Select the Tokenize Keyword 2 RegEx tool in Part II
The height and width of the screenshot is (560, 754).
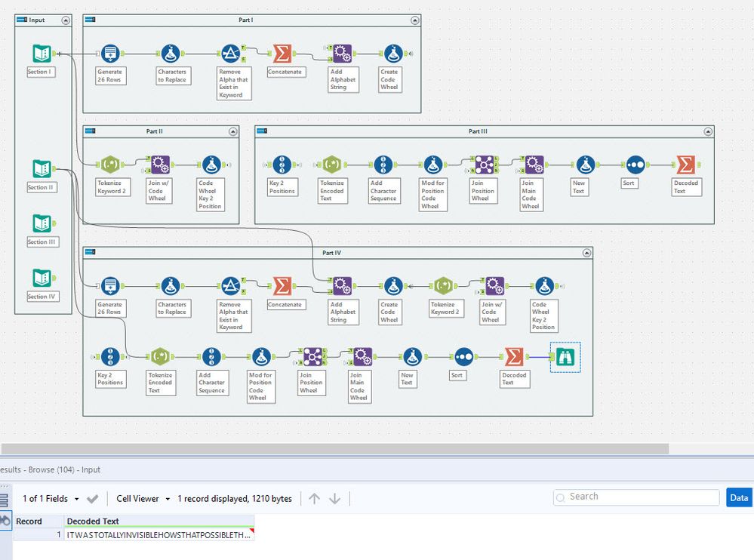(110, 165)
